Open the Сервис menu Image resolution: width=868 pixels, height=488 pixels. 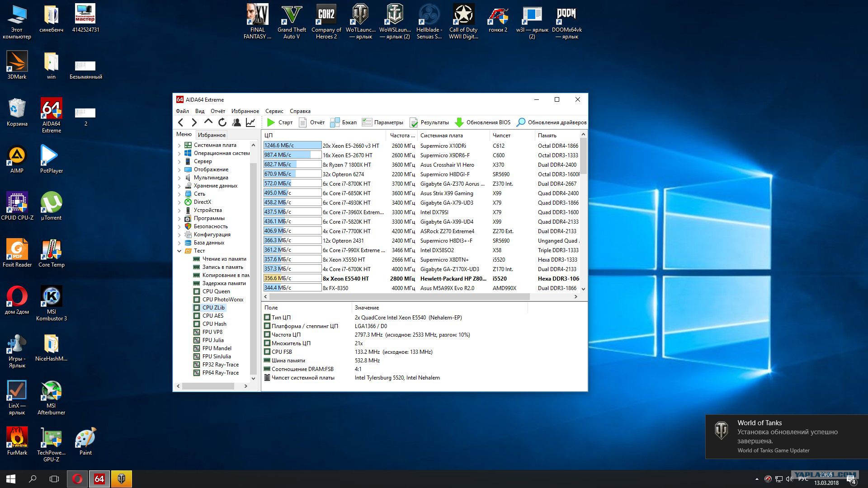[274, 111]
